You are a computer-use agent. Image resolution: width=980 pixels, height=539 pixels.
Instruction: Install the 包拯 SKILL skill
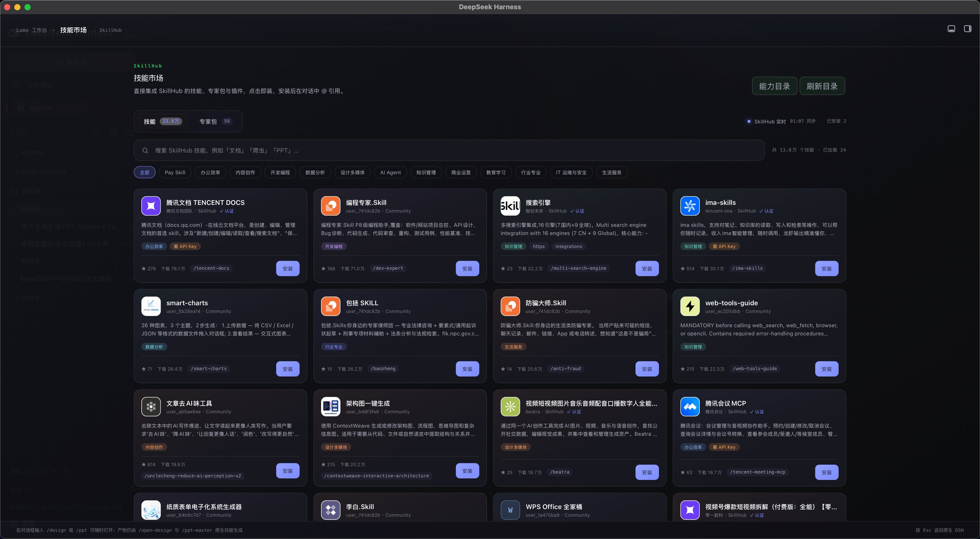pos(467,369)
